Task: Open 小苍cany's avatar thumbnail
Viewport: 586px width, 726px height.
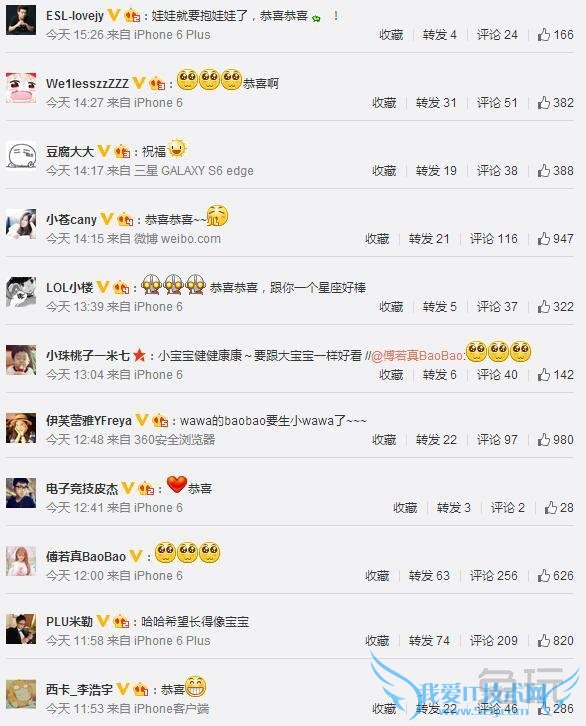Action: [x=21, y=224]
